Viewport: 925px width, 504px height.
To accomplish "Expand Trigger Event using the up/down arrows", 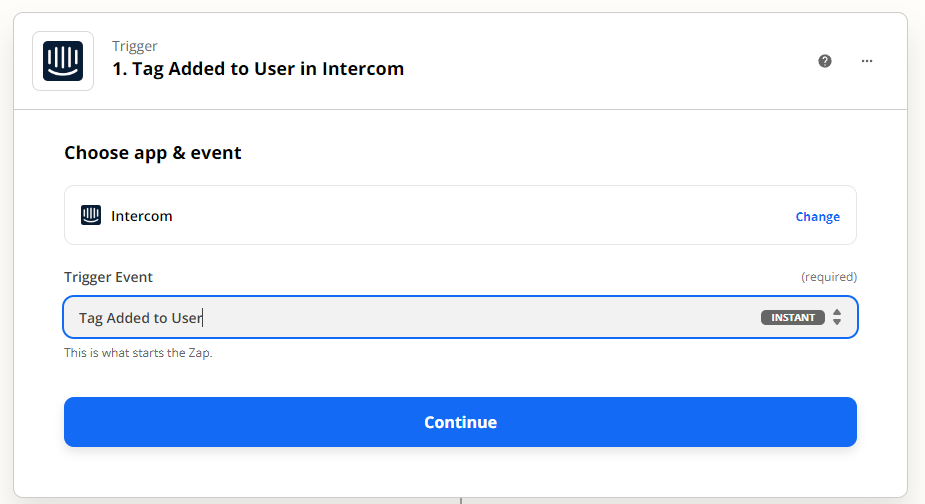I will tap(837, 317).
